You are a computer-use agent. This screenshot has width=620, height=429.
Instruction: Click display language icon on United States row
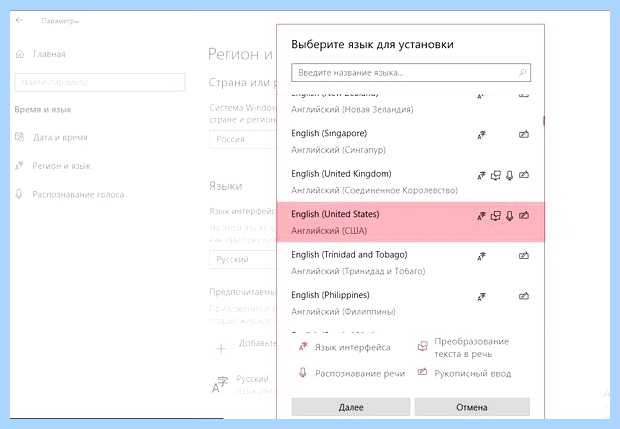tap(481, 215)
